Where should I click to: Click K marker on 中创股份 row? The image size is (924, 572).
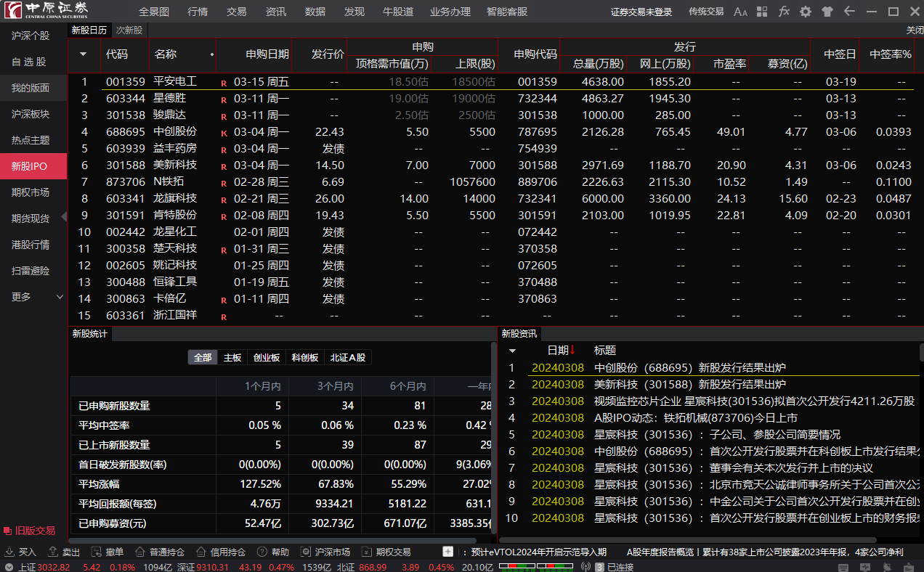(x=224, y=133)
